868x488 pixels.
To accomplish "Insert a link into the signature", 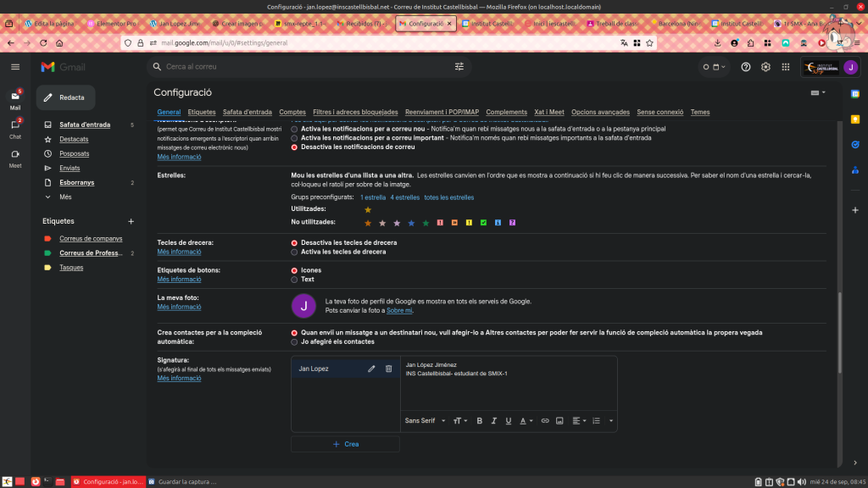I will pyautogui.click(x=545, y=420).
